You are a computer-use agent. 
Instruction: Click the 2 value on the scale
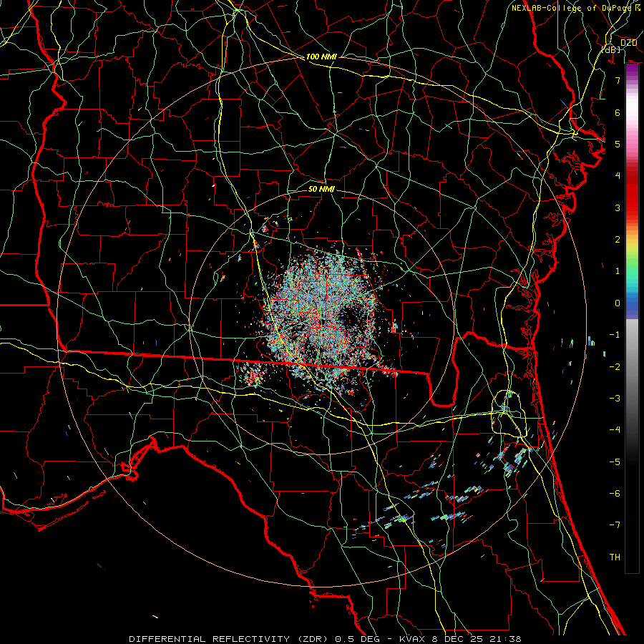pyautogui.click(x=618, y=240)
